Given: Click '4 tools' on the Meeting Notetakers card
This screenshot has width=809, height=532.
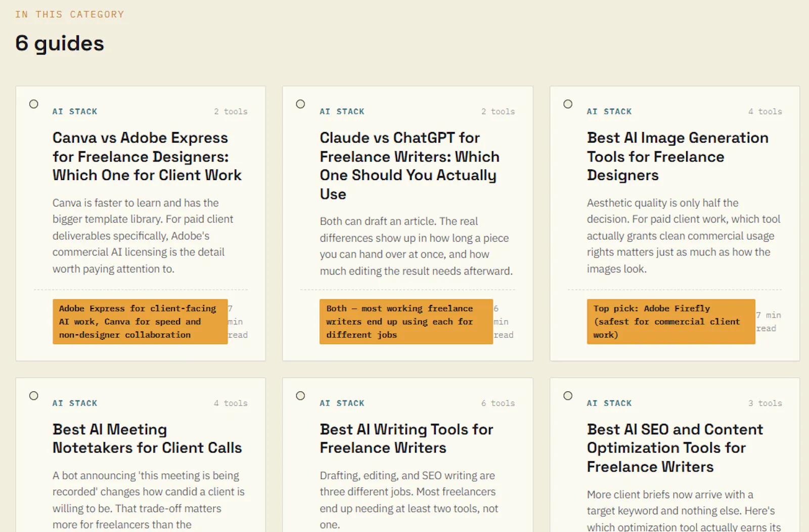Looking at the screenshot, I should coord(231,404).
